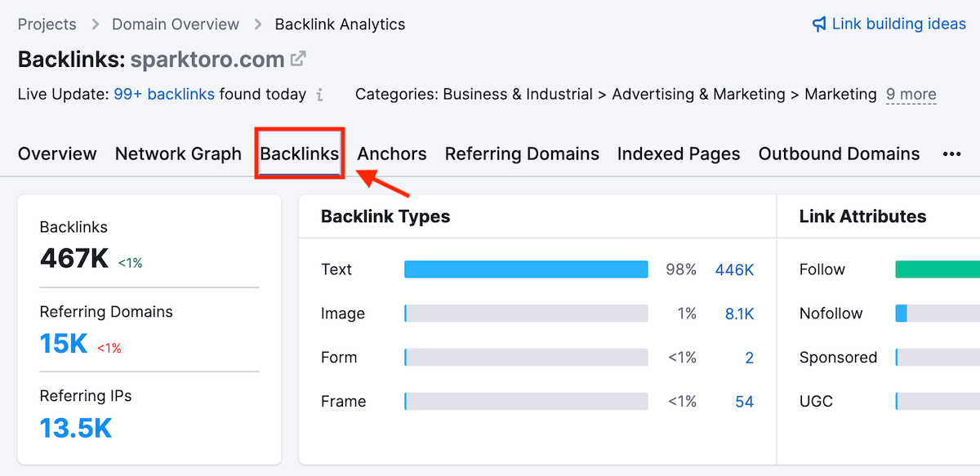This screenshot has width=980, height=476.
Task: Click the Overview tab
Action: pos(57,153)
